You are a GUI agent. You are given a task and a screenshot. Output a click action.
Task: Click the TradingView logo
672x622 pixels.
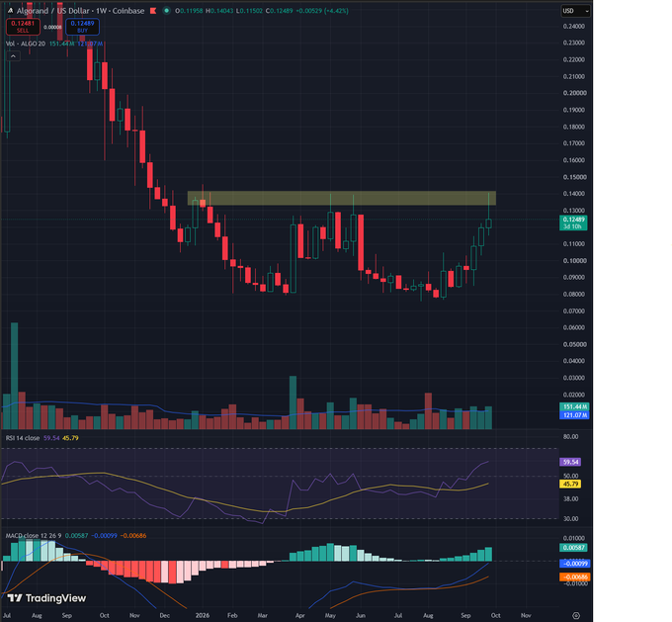pyautogui.click(x=46, y=598)
